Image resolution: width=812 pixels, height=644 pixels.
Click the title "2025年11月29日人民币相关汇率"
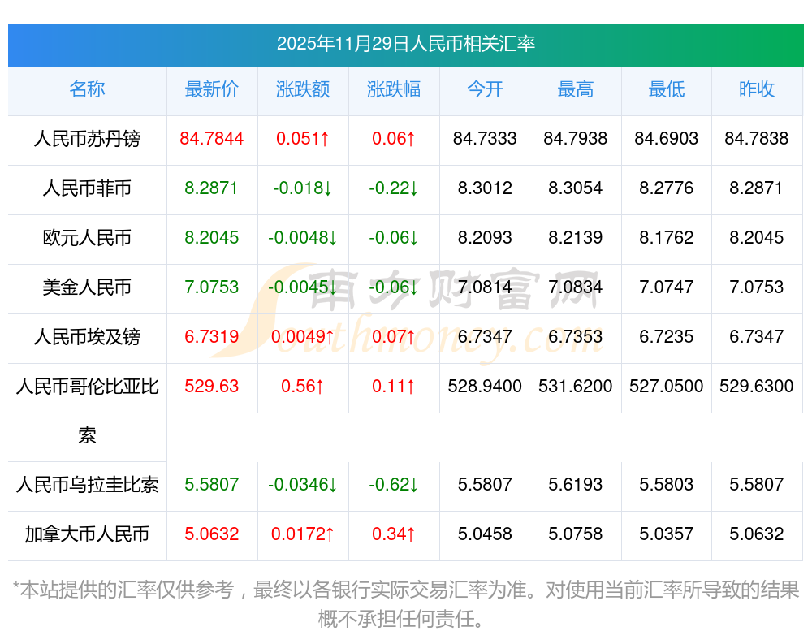(x=405, y=44)
